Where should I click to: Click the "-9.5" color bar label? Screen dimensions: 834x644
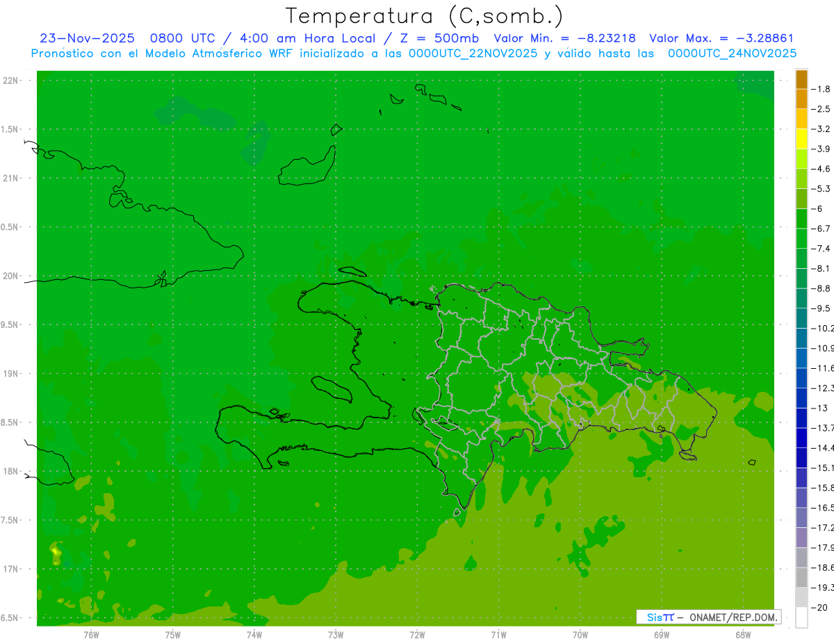point(821,308)
